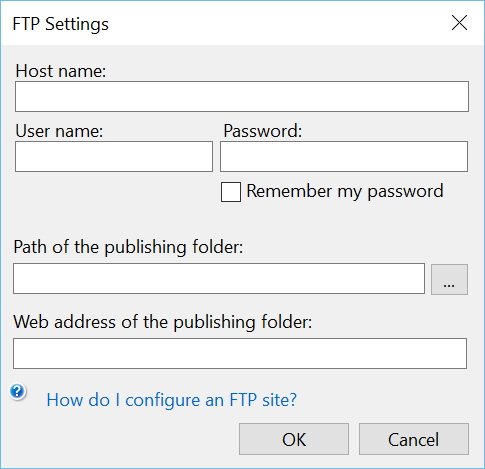Screen dimensions: 485x469
Task: Select the User name input box
Action: pos(114,156)
